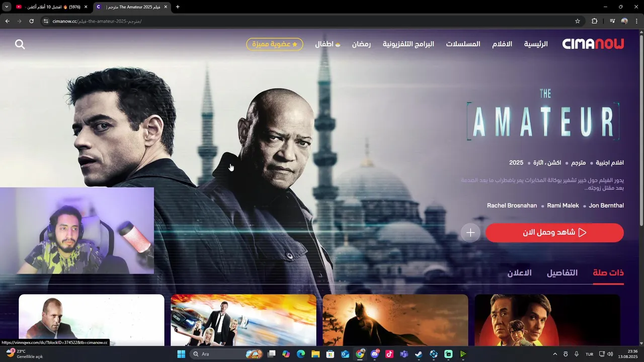Click the address bar URL
644x362 pixels.
click(x=97, y=21)
